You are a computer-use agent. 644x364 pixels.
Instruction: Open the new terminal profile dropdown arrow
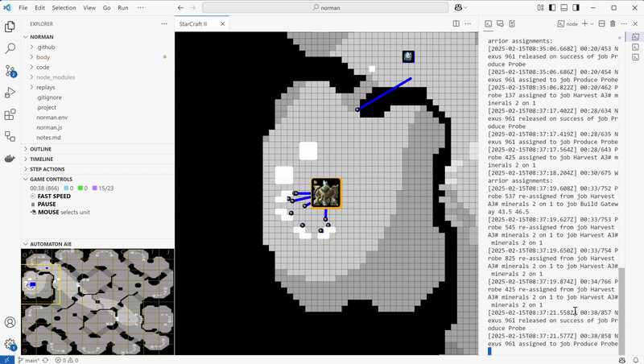tap(592, 24)
